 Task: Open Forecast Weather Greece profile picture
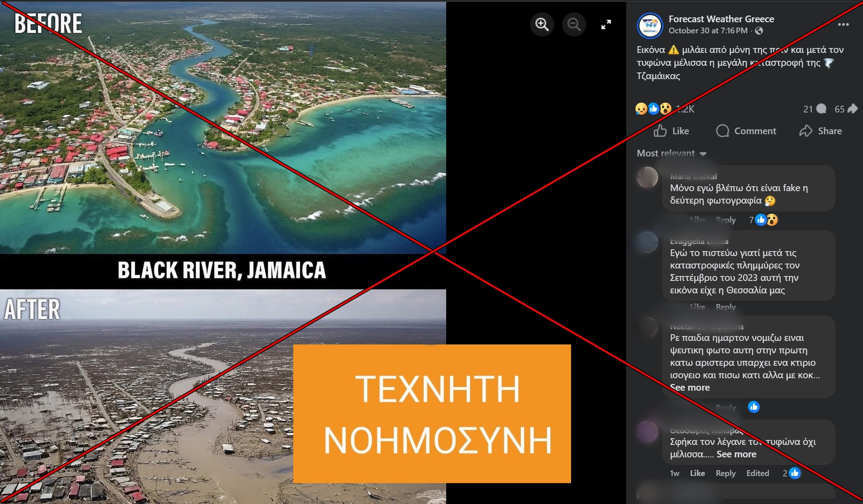click(x=650, y=25)
